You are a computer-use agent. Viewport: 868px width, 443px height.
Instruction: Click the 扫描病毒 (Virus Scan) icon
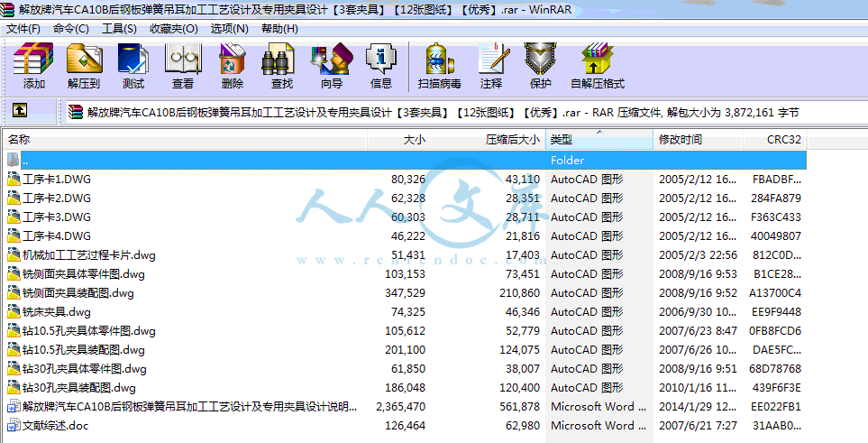440,59
